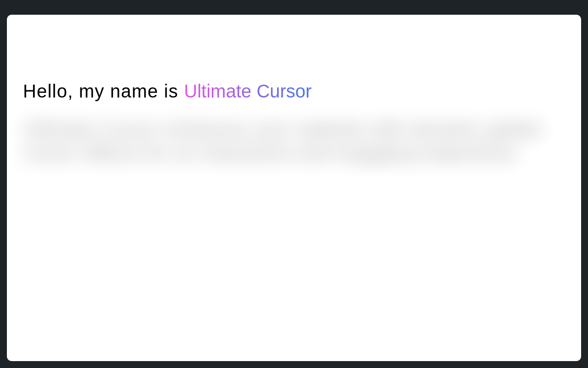Viewport: 588px width, 368px height.
Task: Click the second line of blurred text
Action: pos(271,155)
